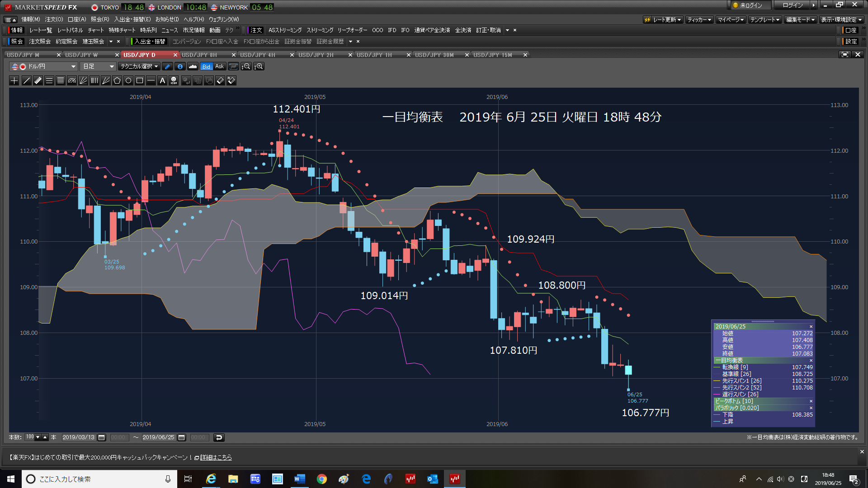Viewport: 868px width, 488px height.
Task: Select the Fibonacci fan tool
Action: [83, 80]
